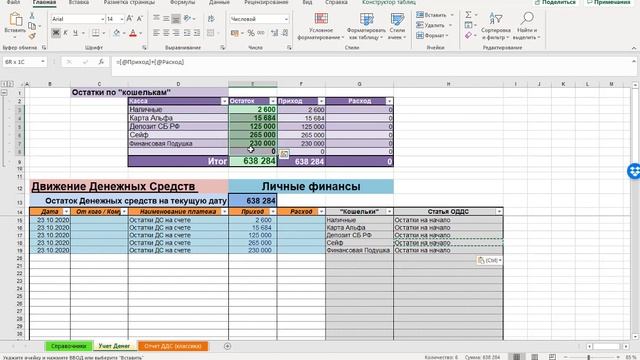
Task: Click the percent style icon
Action: (251, 33)
